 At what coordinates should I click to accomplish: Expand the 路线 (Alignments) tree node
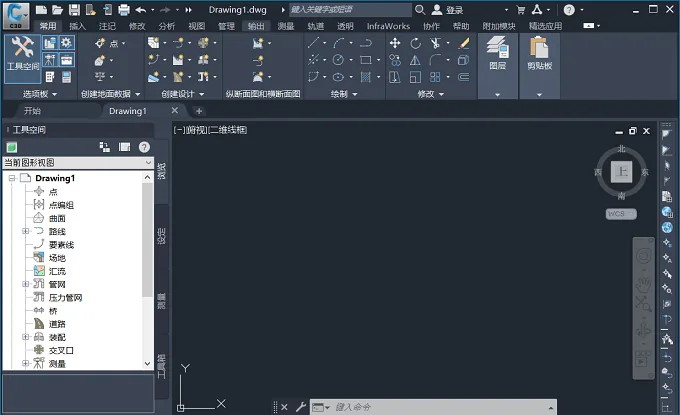tap(26, 231)
